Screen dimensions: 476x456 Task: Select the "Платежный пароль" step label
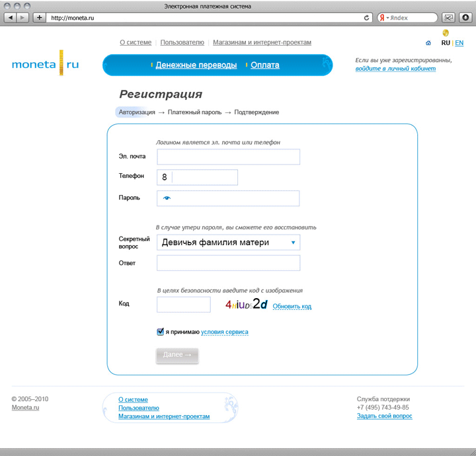click(194, 112)
